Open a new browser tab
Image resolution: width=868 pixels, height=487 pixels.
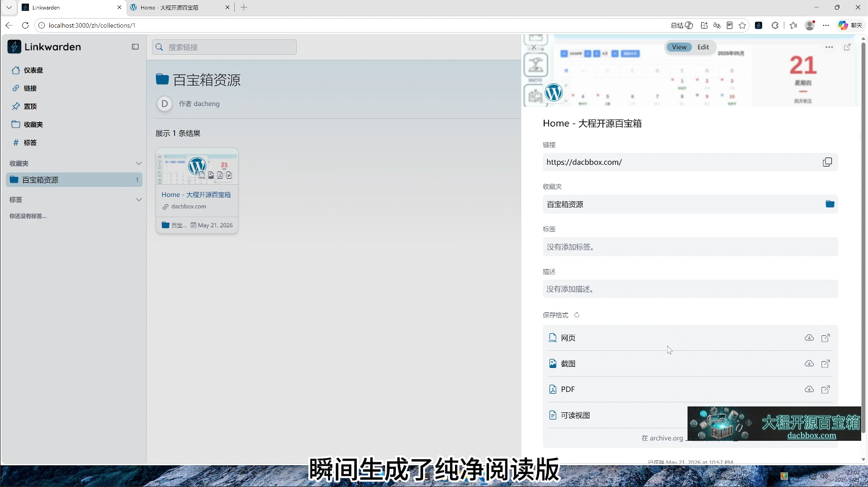point(244,7)
